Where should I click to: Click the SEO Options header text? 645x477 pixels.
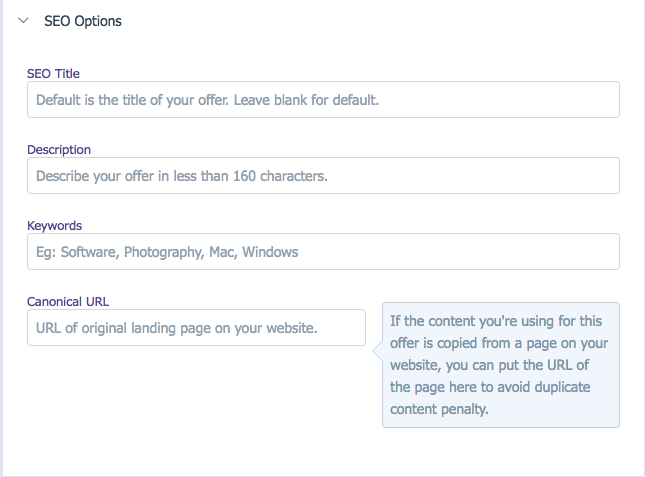tap(83, 21)
